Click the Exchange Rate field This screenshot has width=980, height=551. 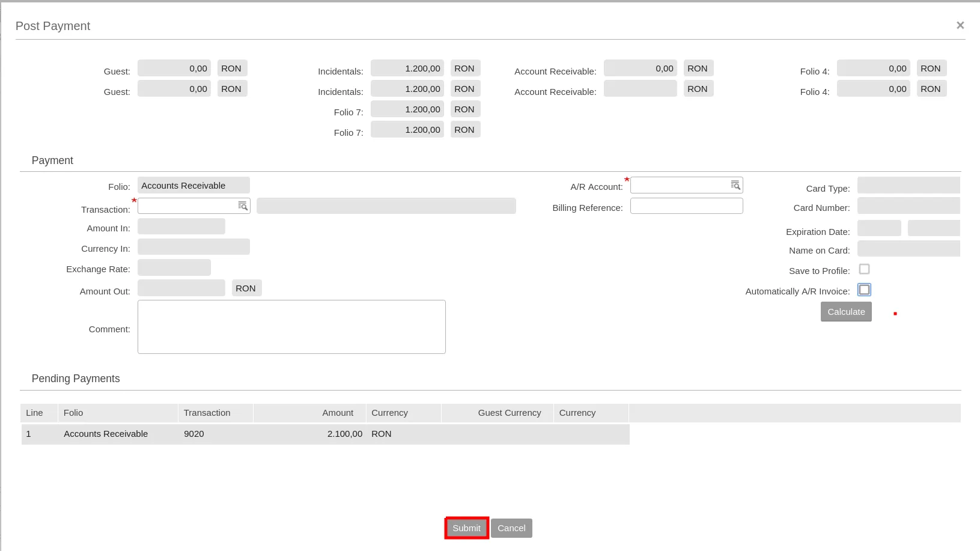point(174,267)
